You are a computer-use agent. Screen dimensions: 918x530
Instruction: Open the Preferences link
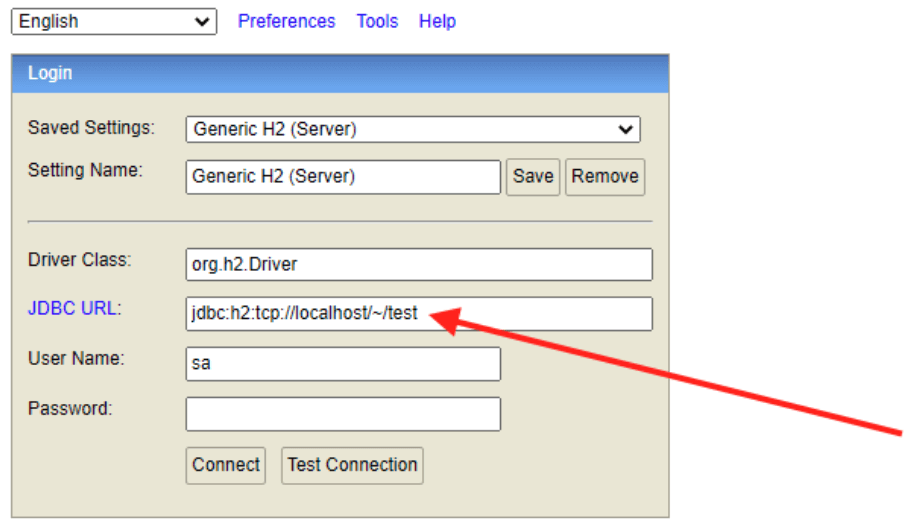click(286, 22)
